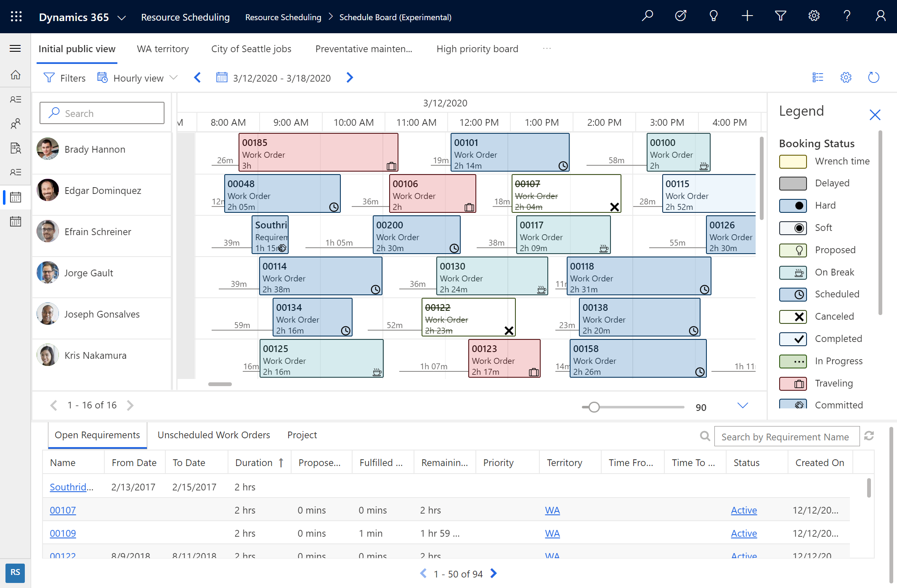This screenshot has width=897, height=588.
Task: Expand the date range picker dropdown
Action: coord(272,77)
